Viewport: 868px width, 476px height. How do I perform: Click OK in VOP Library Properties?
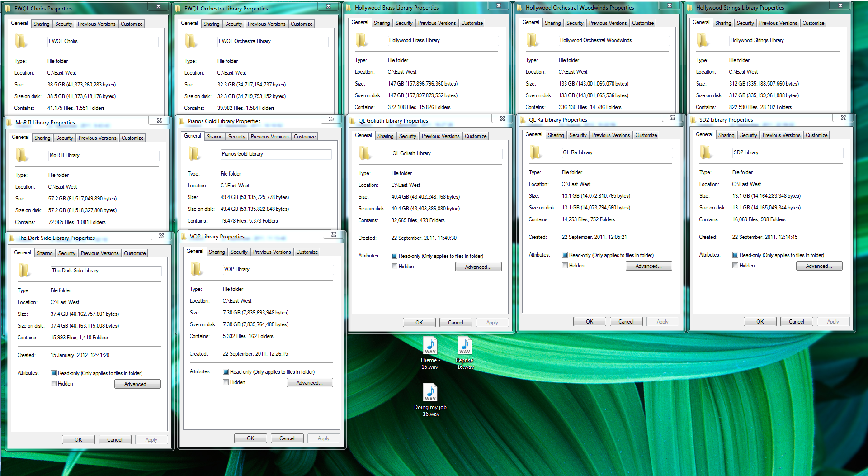click(251, 438)
